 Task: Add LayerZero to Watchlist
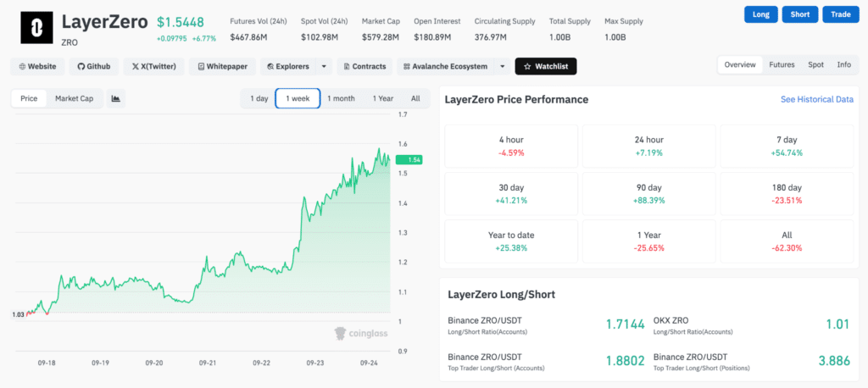(546, 66)
